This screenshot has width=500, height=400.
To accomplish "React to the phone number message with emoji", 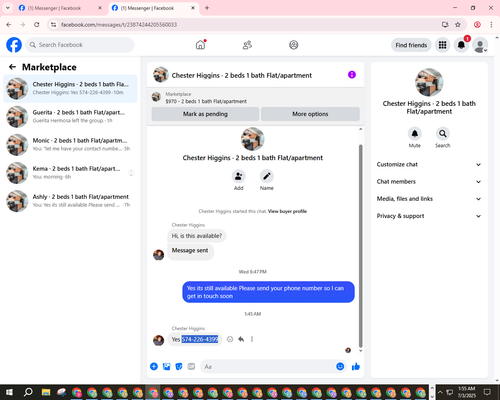I will click(x=230, y=339).
